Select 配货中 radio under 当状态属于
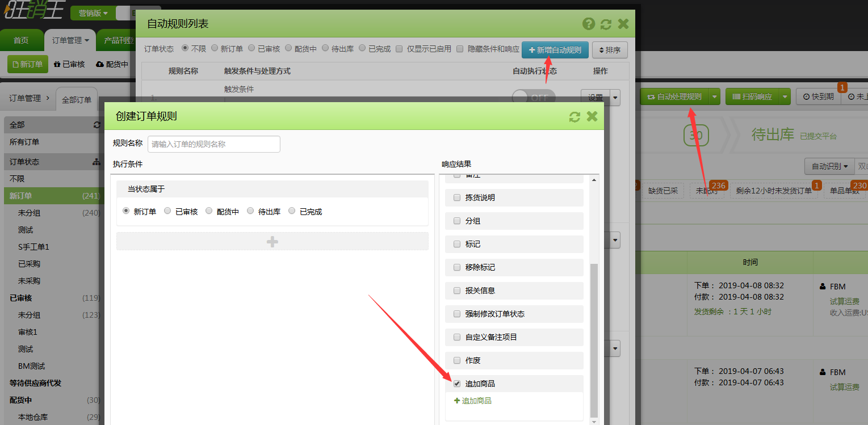Image resolution: width=868 pixels, height=425 pixels. pyautogui.click(x=209, y=211)
